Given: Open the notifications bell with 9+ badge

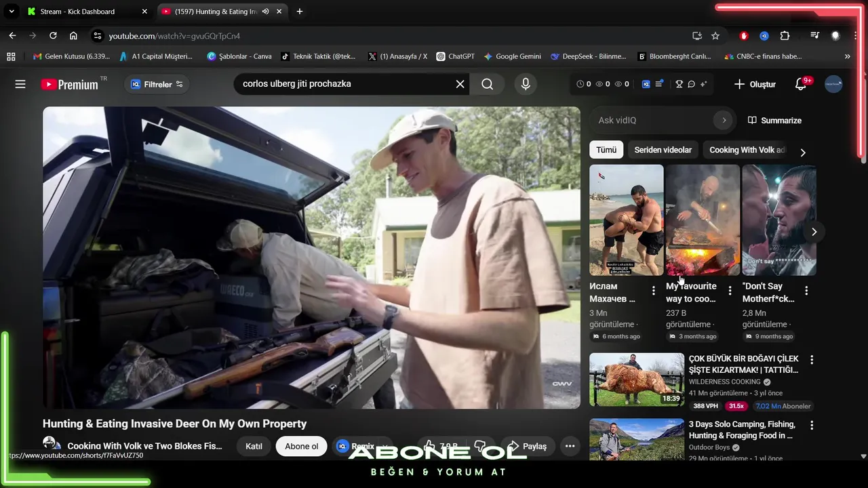Looking at the screenshot, I should click(801, 84).
